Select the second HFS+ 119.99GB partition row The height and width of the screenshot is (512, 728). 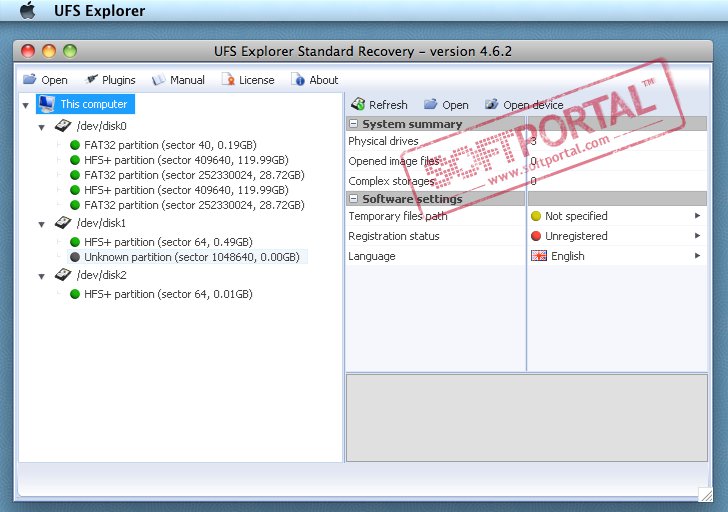click(186, 190)
